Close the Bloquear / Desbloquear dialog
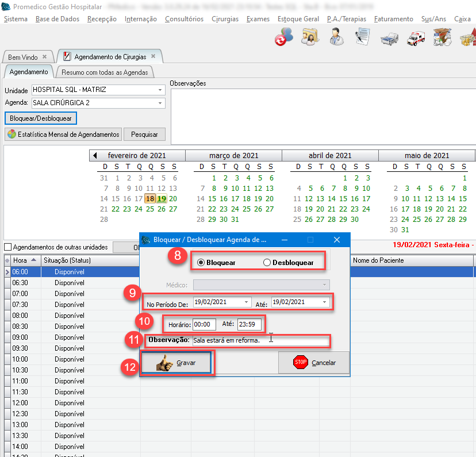The width and height of the screenshot is (476, 457). [337, 240]
